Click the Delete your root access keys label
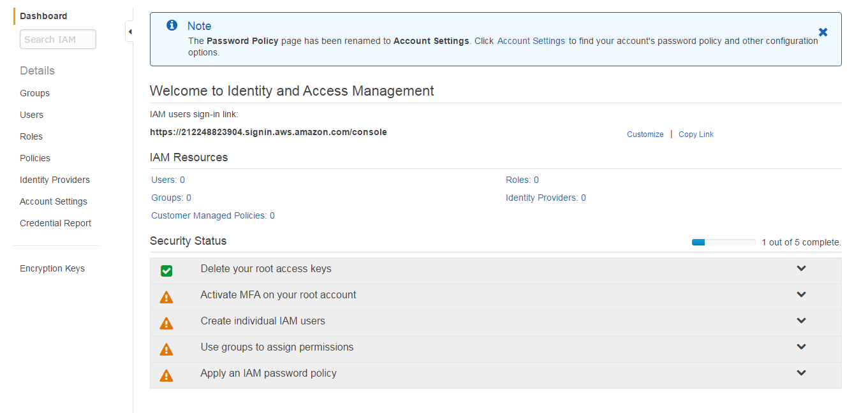This screenshot has height=413, width=868. [x=266, y=268]
